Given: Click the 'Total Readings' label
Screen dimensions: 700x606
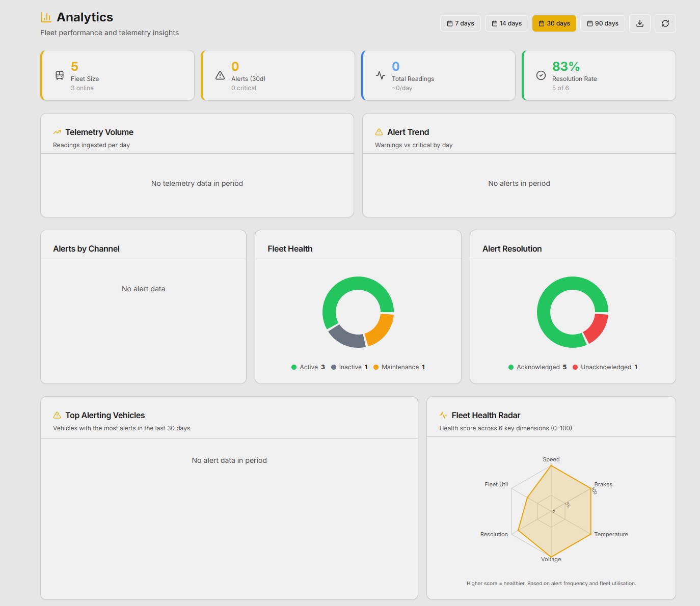Looking at the screenshot, I should point(413,79).
